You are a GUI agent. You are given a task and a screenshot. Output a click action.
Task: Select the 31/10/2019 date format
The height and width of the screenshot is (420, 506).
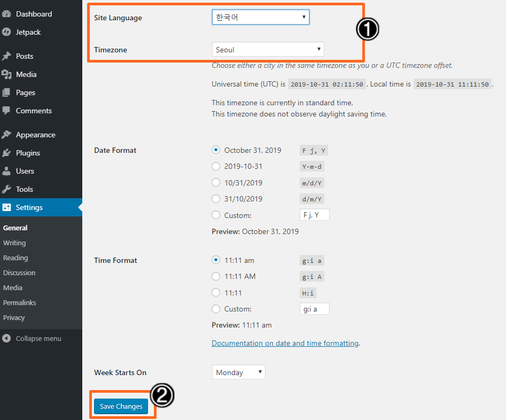pos(216,199)
